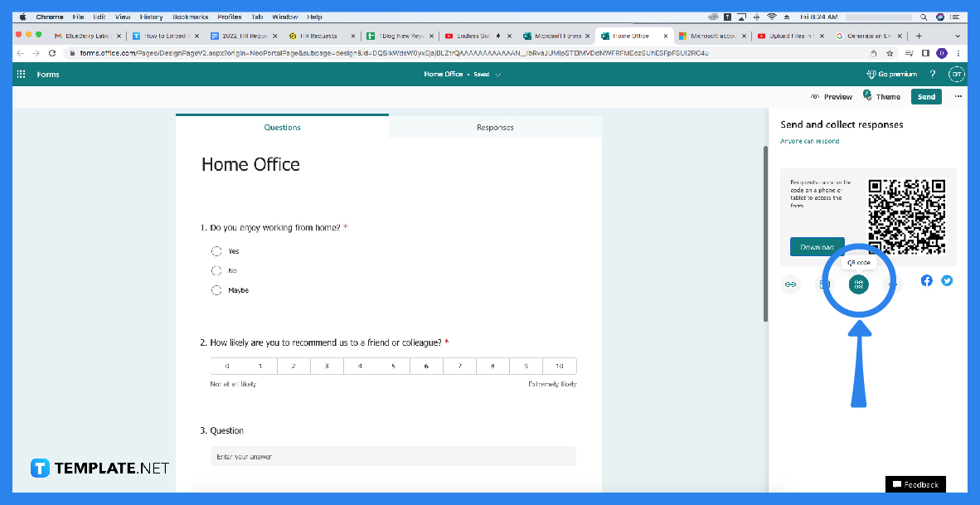This screenshot has width=980, height=505.
Task: Choose rating 2 on recommend scale
Action: [294, 366]
